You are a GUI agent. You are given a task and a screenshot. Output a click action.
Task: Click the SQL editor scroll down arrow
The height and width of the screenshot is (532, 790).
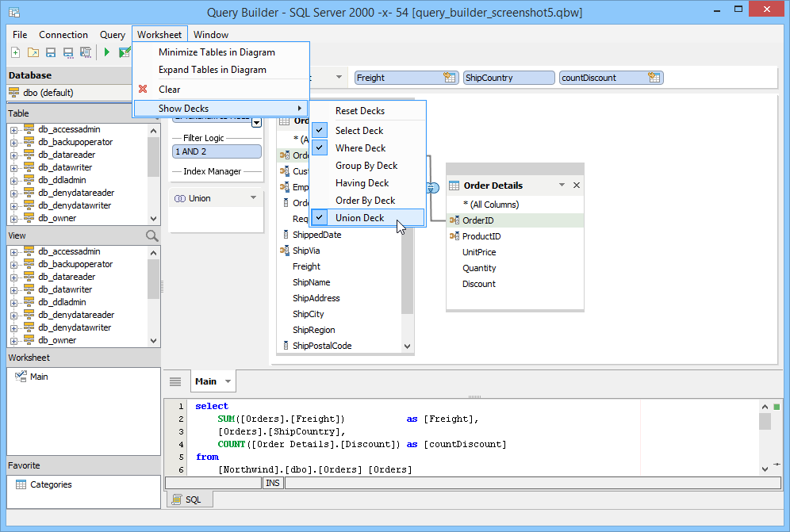tap(765, 469)
